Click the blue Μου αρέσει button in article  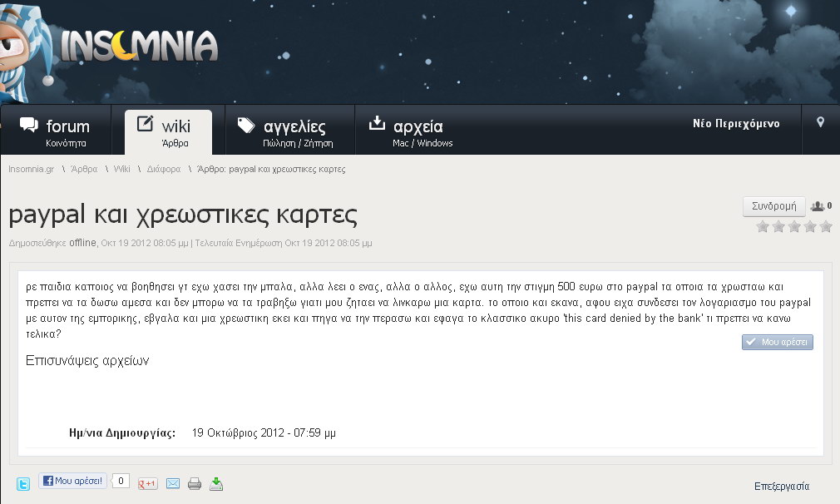pos(778,342)
